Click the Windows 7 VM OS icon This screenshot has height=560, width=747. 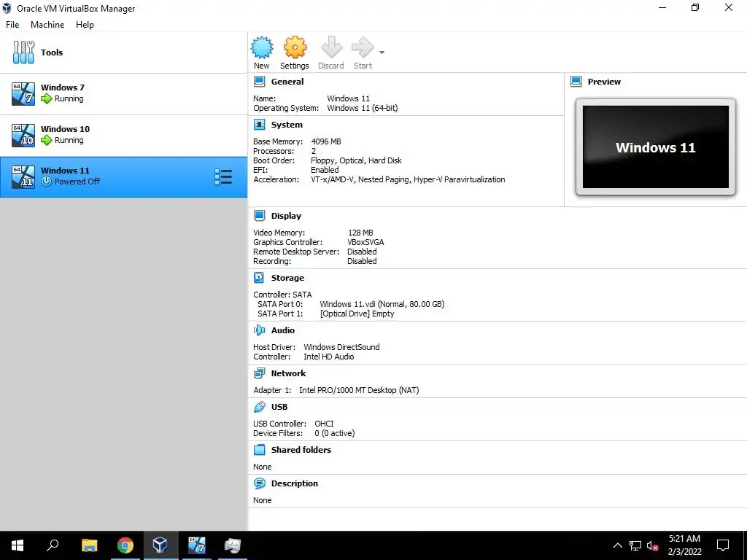coord(23,94)
